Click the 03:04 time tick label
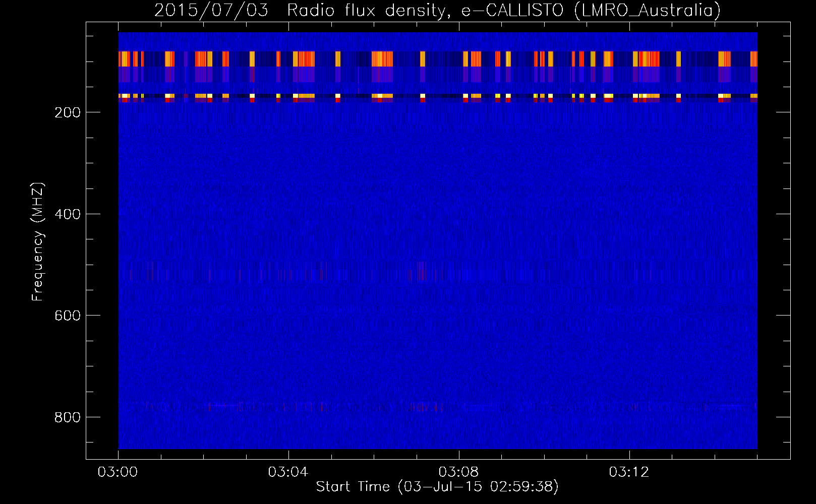Viewport: 816px width, 504px height. (x=288, y=472)
